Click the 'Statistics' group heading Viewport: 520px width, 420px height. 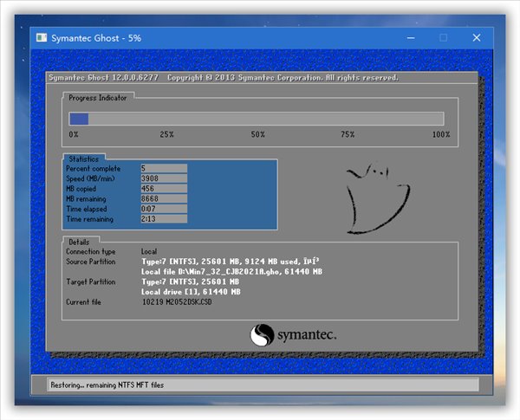[x=83, y=159]
